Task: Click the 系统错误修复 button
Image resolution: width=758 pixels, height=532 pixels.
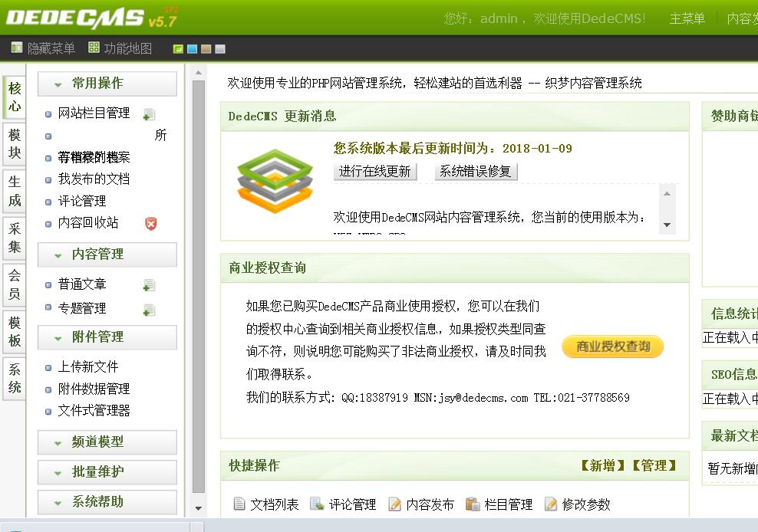Action: click(x=476, y=172)
